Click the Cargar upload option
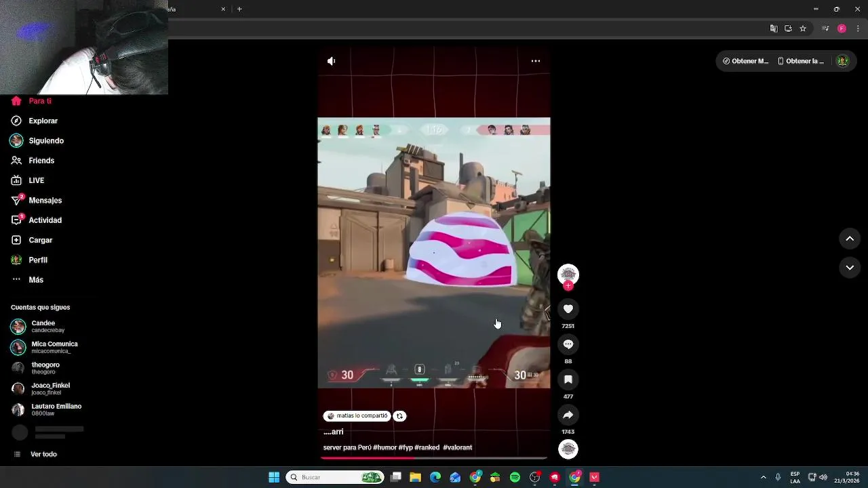Image resolution: width=868 pixels, height=488 pixels. 31,240
